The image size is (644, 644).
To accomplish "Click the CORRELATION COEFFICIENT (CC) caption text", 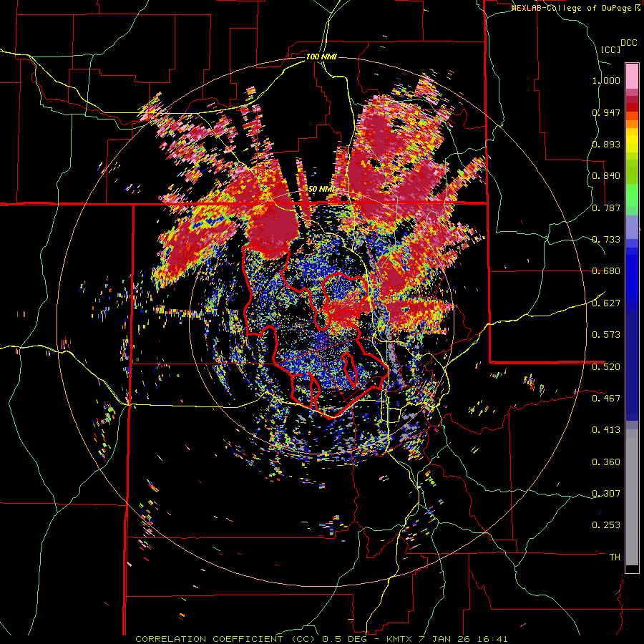I will tap(225, 639).
